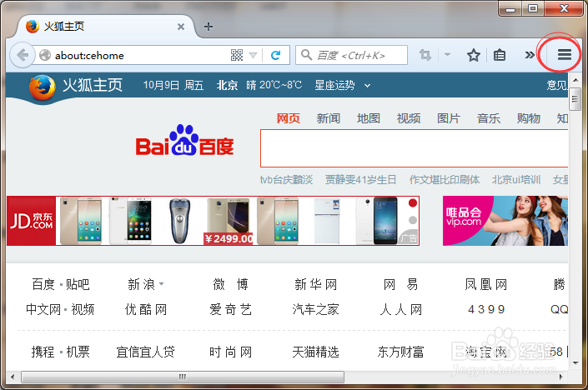The image size is (588, 390).
Task: Open the 微博 site link
Action: [230, 284]
